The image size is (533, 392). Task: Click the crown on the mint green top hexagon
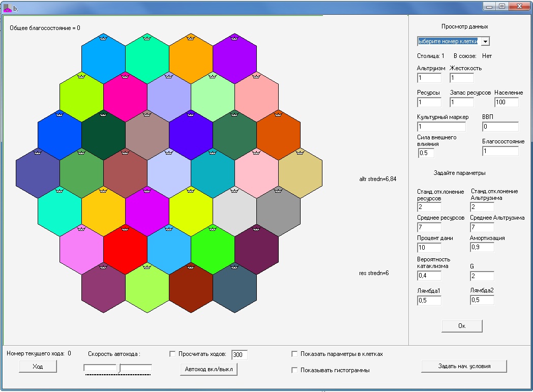click(x=147, y=38)
